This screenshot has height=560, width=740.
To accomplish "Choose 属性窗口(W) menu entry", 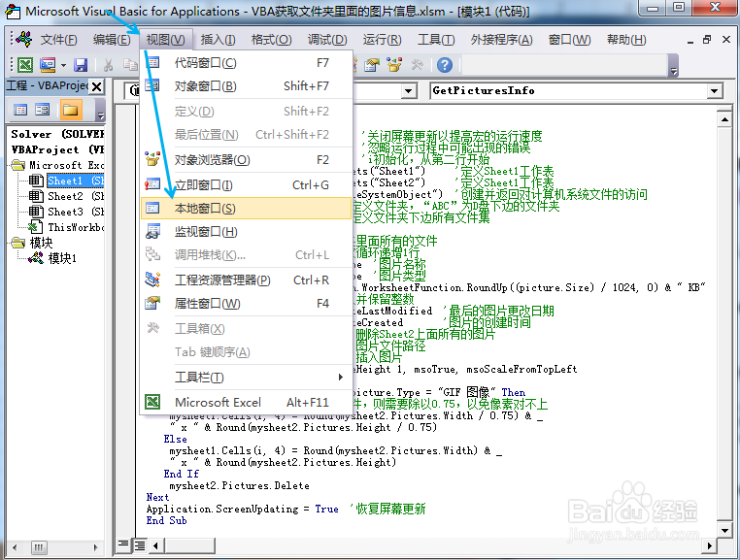I will (x=247, y=304).
